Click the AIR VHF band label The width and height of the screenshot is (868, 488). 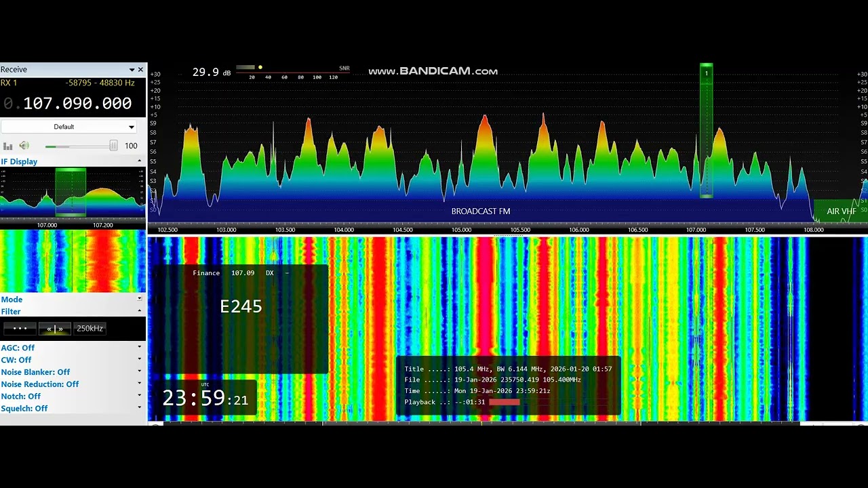pyautogui.click(x=841, y=211)
